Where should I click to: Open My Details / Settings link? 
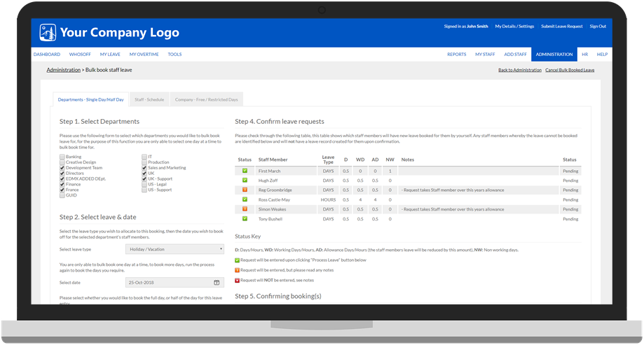(514, 27)
